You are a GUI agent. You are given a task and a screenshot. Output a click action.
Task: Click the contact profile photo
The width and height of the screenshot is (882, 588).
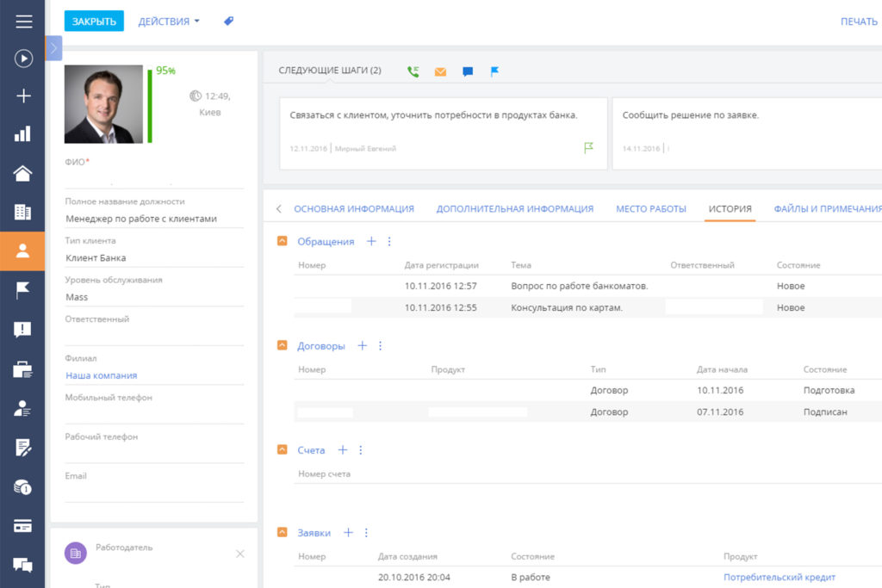(103, 104)
